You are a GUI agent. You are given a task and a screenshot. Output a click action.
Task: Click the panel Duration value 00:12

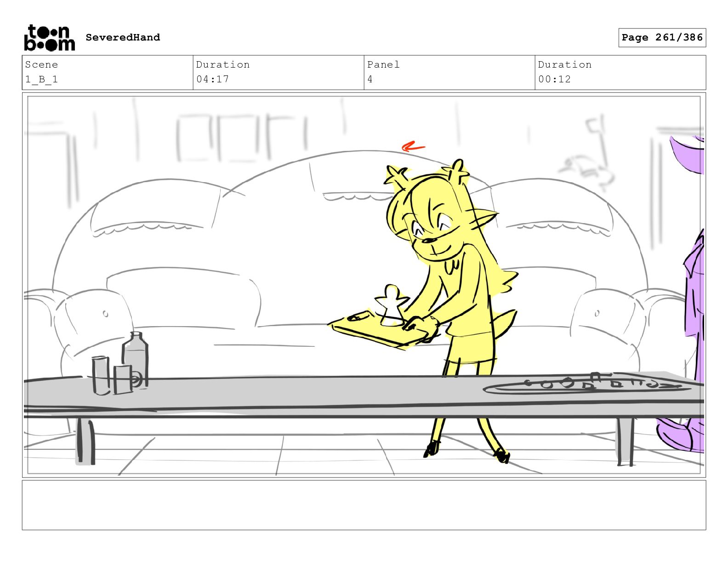(x=554, y=79)
